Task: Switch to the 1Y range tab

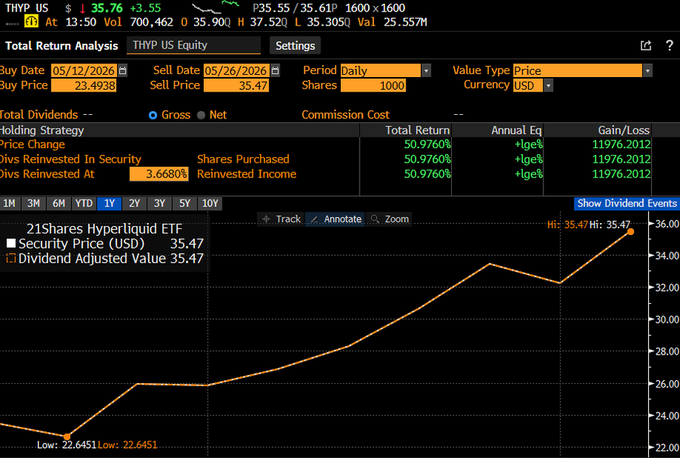Action: tap(109, 203)
